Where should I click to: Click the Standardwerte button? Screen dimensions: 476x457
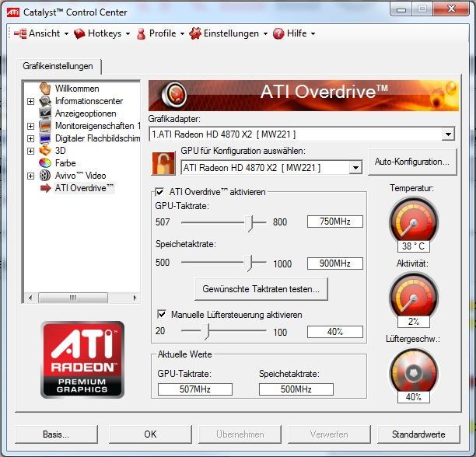tap(418, 434)
